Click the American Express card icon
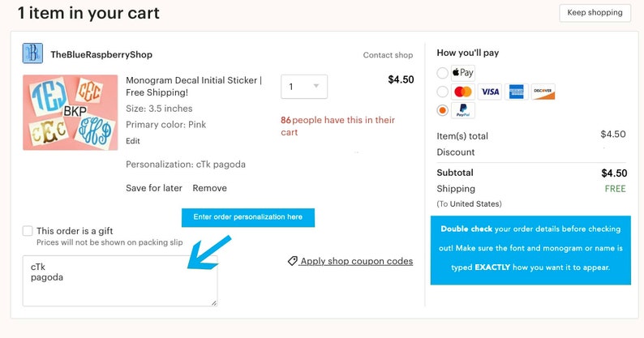The height and width of the screenshot is (338, 644). 517,92
